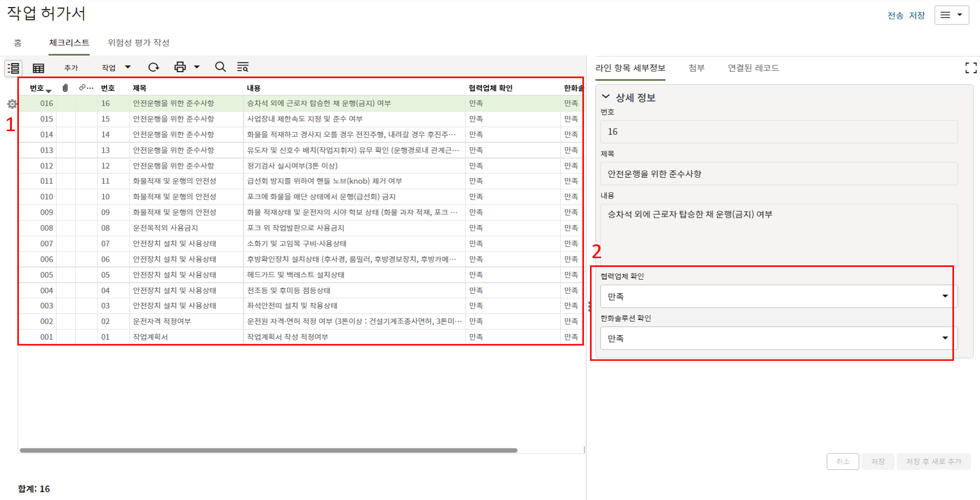
Task: Switch to the 위험성 평가 작성 tab
Action: (x=138, y=43)
